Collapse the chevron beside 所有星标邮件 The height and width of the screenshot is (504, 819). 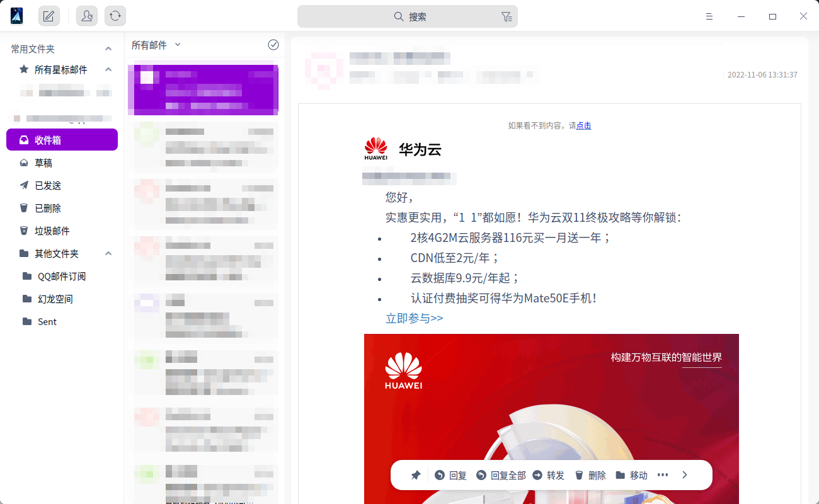[x=108, y=69]
